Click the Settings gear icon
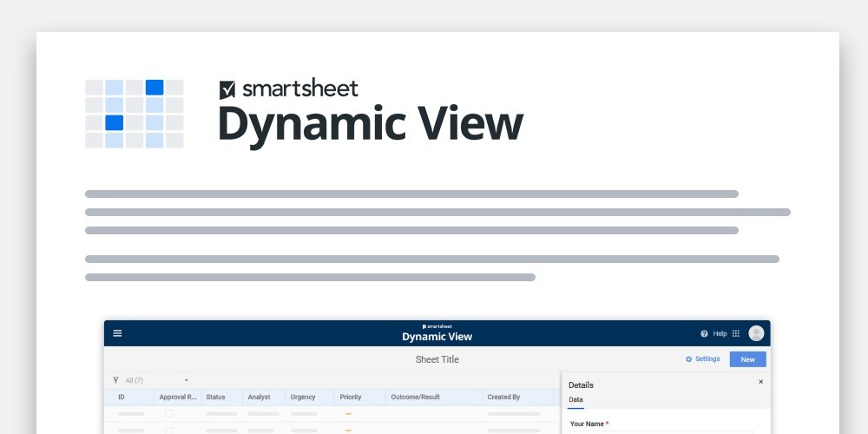 (689, 359)
